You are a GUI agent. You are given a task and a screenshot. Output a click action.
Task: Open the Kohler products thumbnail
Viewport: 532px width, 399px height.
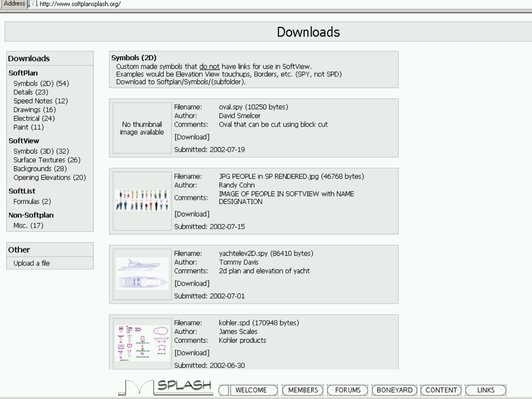pos(142,343)
